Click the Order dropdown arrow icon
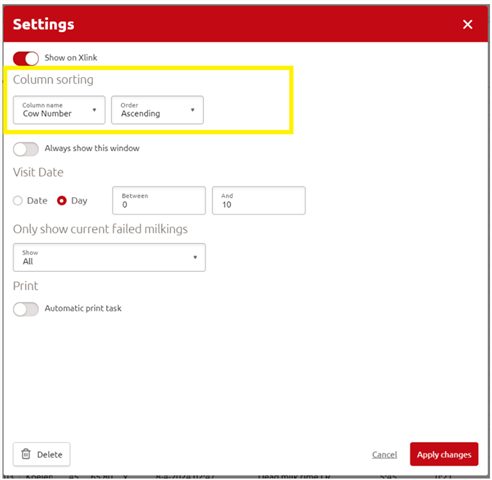Image resolution: width=492 pixels, height=480 pixels. (192, 110)
